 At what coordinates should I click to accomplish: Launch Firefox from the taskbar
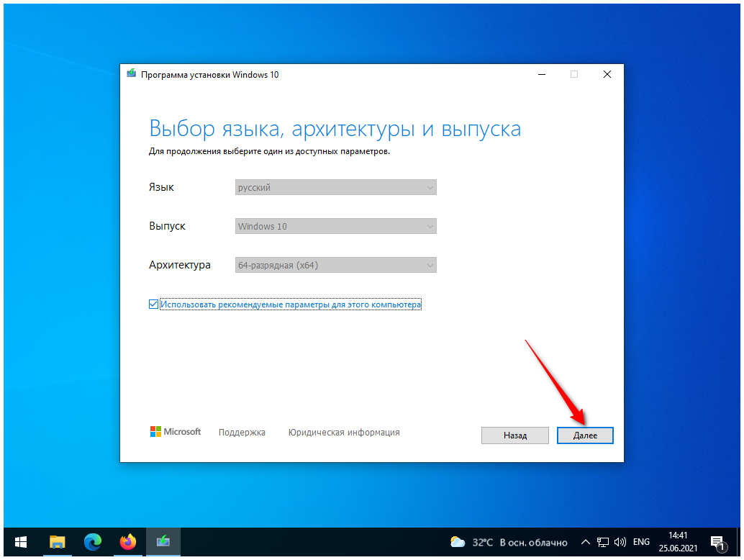point(127,541)
